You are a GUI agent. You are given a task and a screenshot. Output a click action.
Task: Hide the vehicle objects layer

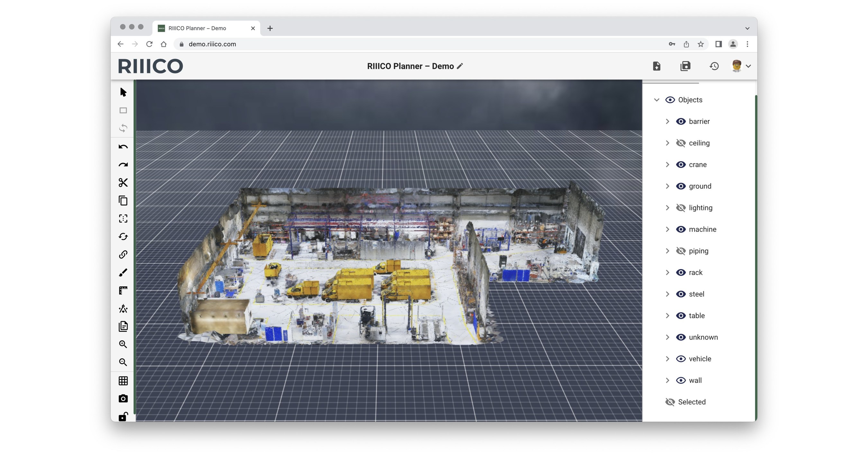click(x=681, y=359)
